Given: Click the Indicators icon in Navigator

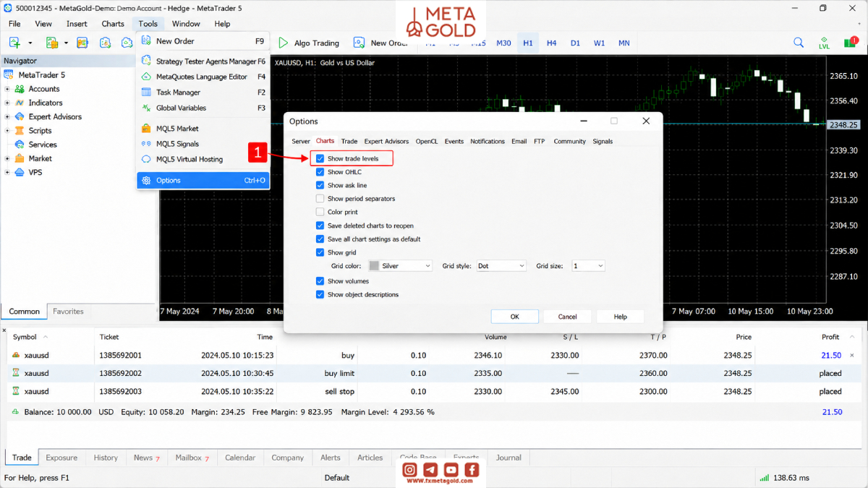Looking at the screenshot, I should click(20, 103).
